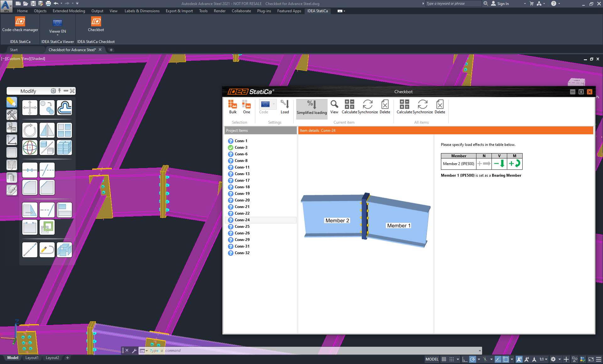Click shear force V icon for Member 2
Image resolution: width=603 pixels, height=364 pixels.
[x=499, y=163]
